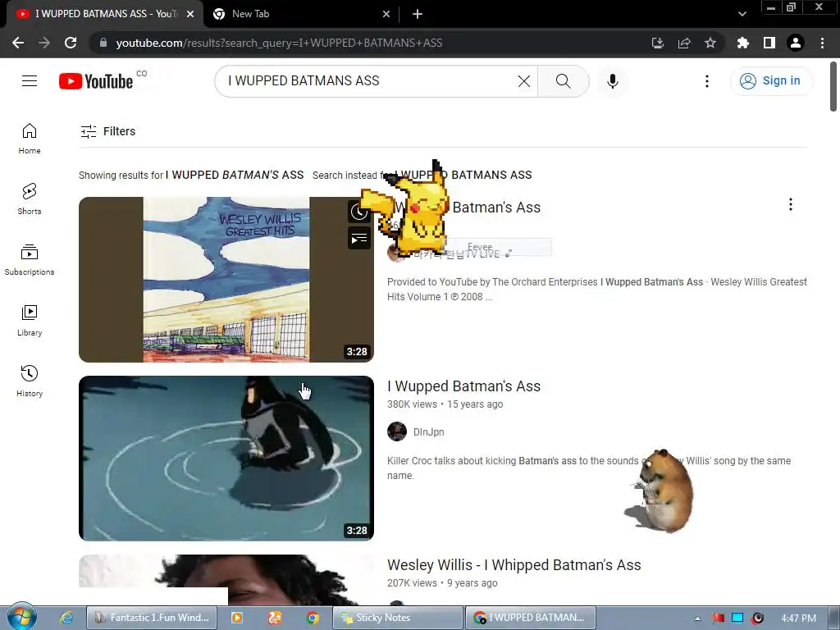Viewport: 840px width, 630px height.
Task: Open the YouTube hamburger guide menu
Action: 30,81
